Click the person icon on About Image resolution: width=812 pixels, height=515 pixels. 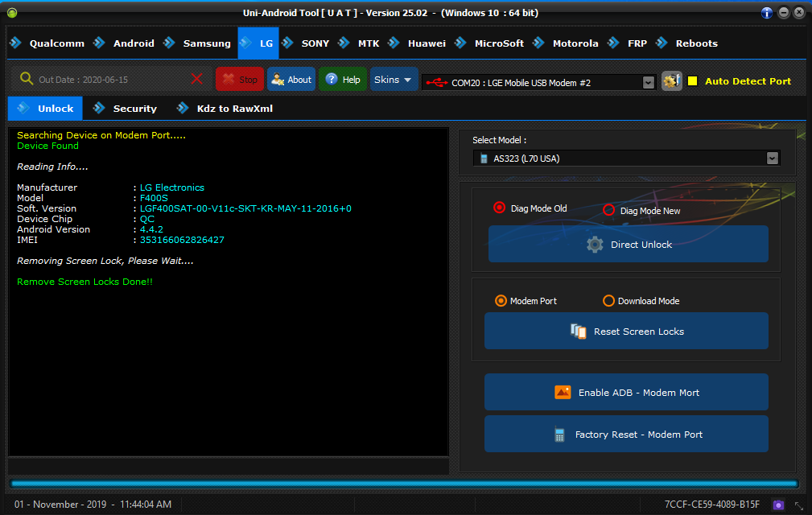coord(278,79)
